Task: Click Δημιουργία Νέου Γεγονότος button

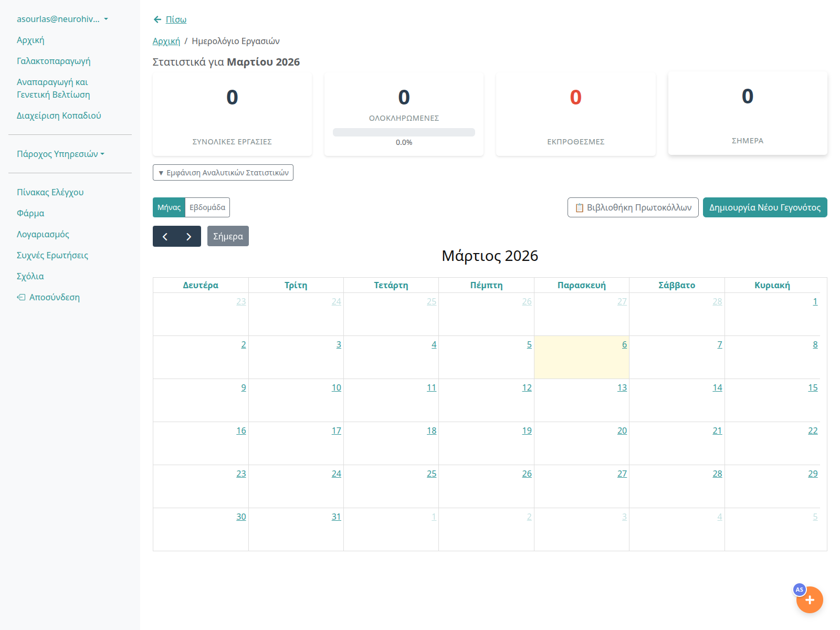Action: point(764,207)
